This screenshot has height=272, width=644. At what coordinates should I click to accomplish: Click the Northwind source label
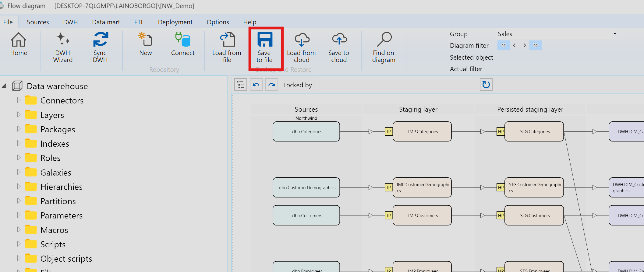tap(306, 118)
